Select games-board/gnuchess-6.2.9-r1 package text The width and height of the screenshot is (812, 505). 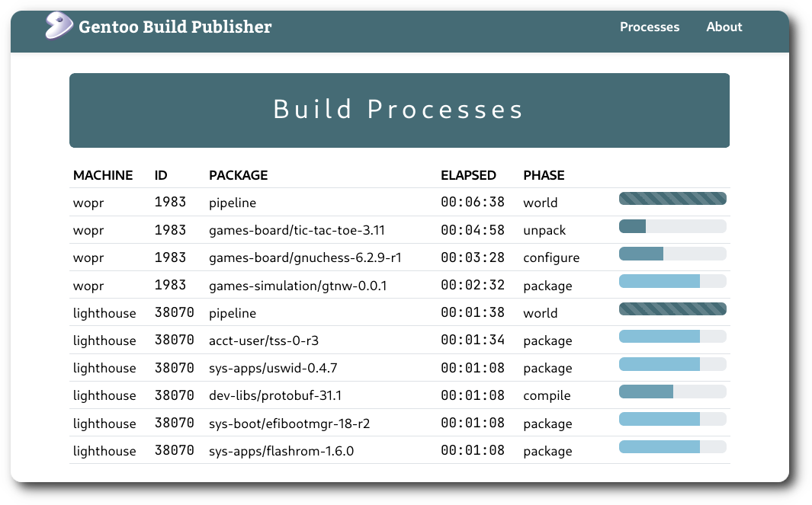[x=305, y=257]
